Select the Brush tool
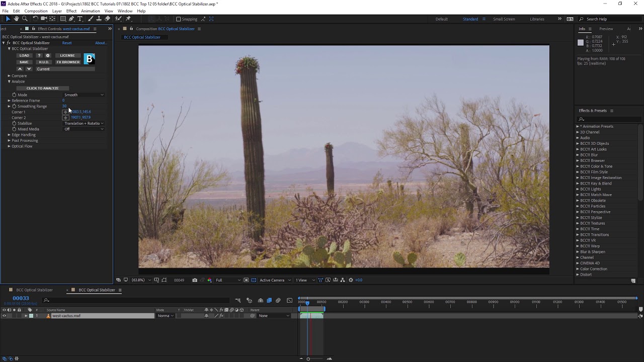The width and height of the screenshot is (644, 362). click(91, 19)
